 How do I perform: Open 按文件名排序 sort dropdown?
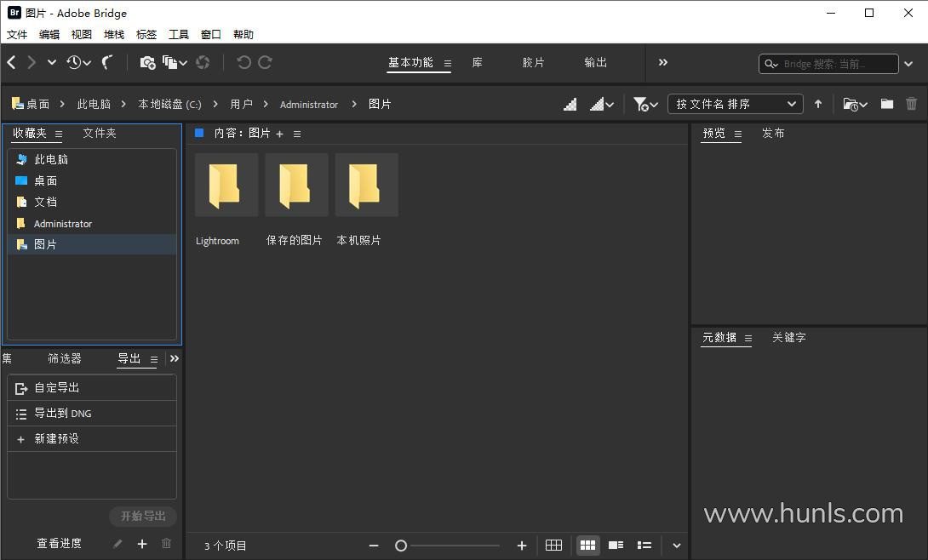click(735, 104)
